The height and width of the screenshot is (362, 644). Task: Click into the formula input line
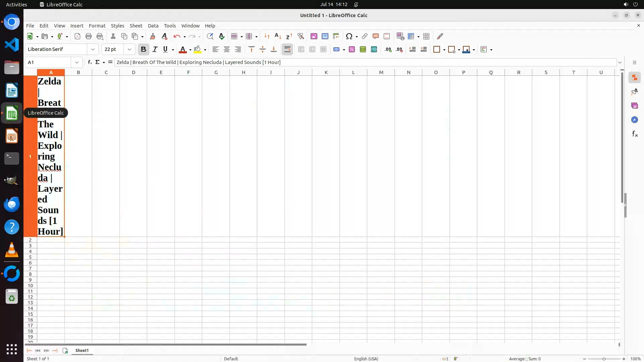coord(365,62)
